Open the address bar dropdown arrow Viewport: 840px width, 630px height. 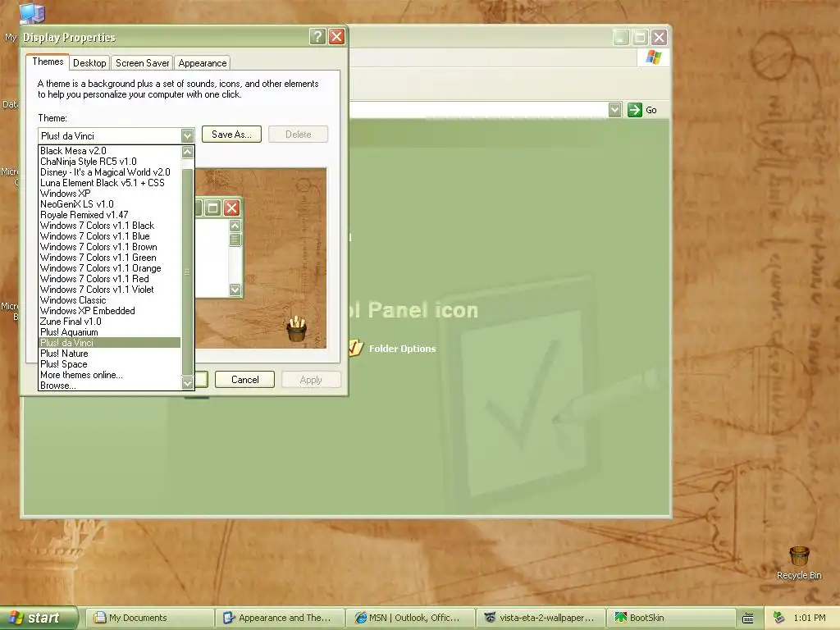614,110
